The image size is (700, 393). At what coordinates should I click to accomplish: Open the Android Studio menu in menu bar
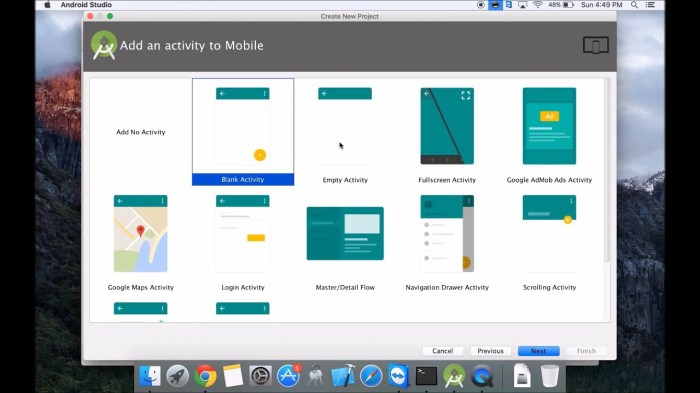(86, 5)
